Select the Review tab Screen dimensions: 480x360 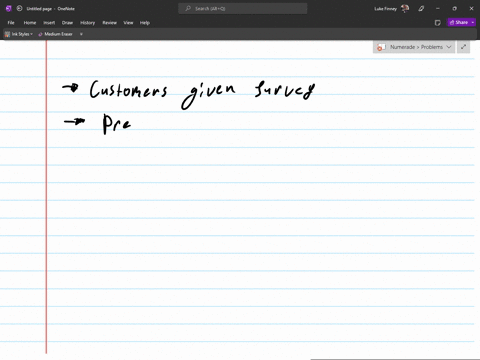pos(109,23)
